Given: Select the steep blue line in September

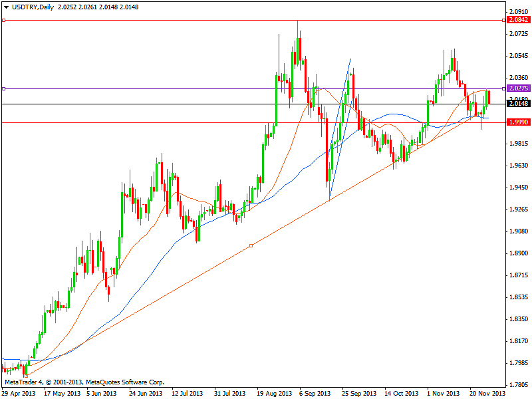Looking at the screenshot, I should (339, 130).
